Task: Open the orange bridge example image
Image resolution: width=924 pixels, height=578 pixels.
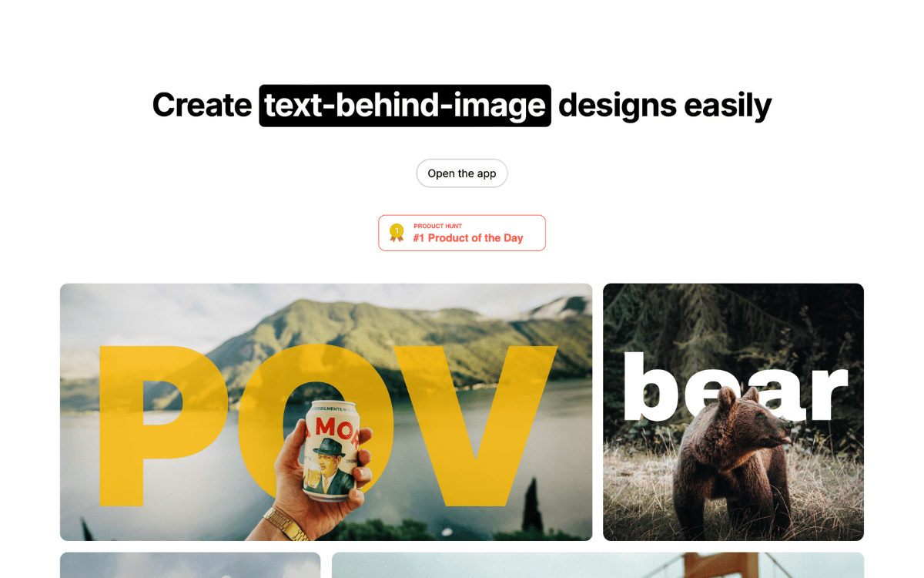Action: click(598, 565)
